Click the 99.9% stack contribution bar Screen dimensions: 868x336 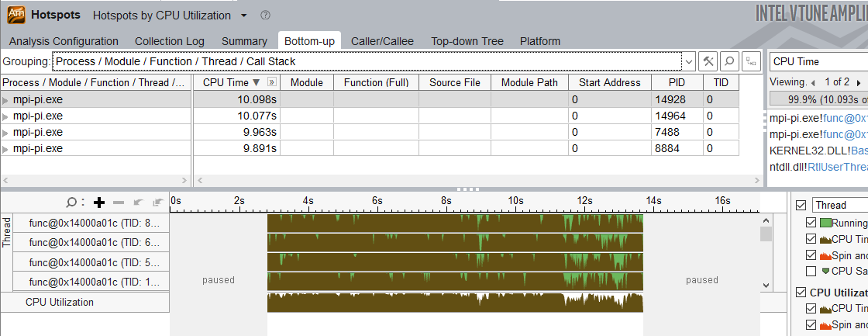point(818,100)
